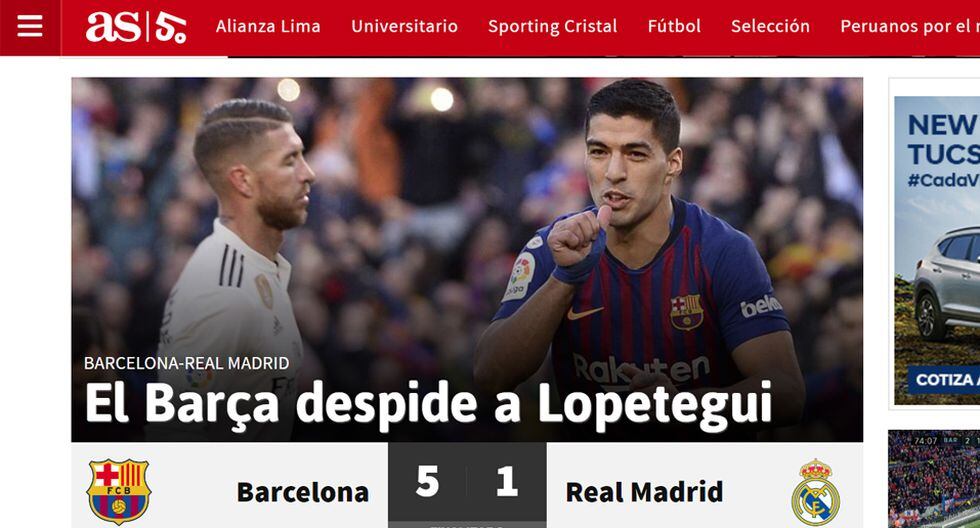Click the FC Barcelona crest
This screenshot has width=980, height=528.
coord(119,491)
